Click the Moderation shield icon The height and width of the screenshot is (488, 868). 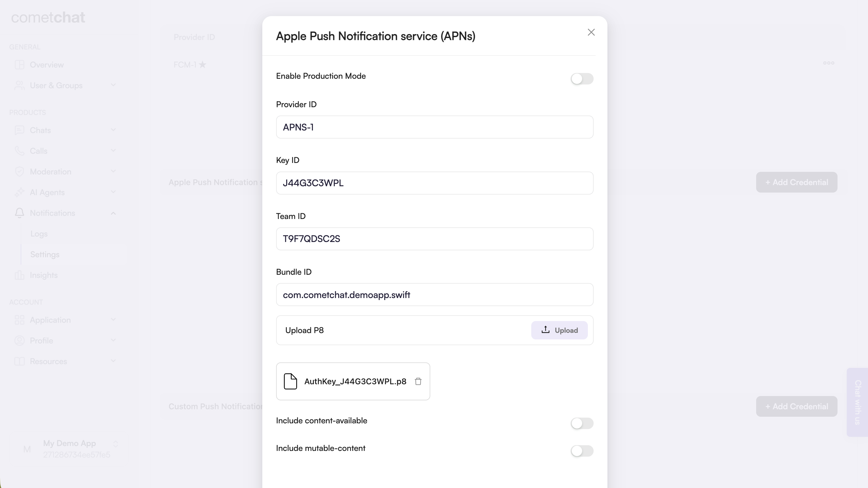[x=20, y=171]
